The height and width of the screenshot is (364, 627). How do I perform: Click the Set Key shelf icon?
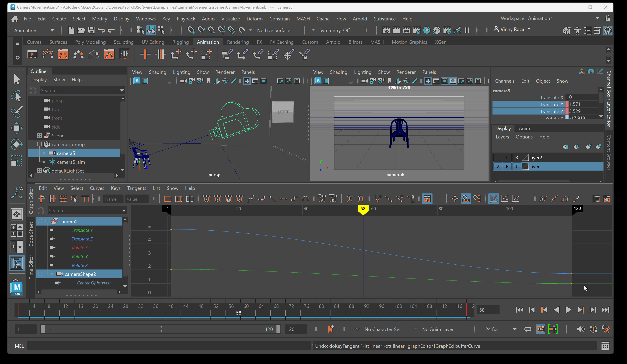click(145, 54)
